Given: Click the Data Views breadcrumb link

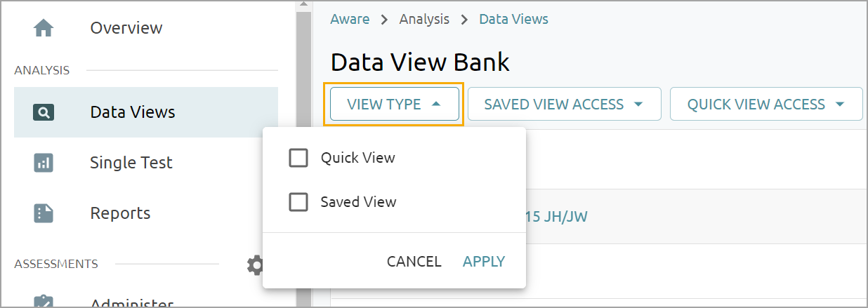Looking at the screenshot, I should coord(513,20).
